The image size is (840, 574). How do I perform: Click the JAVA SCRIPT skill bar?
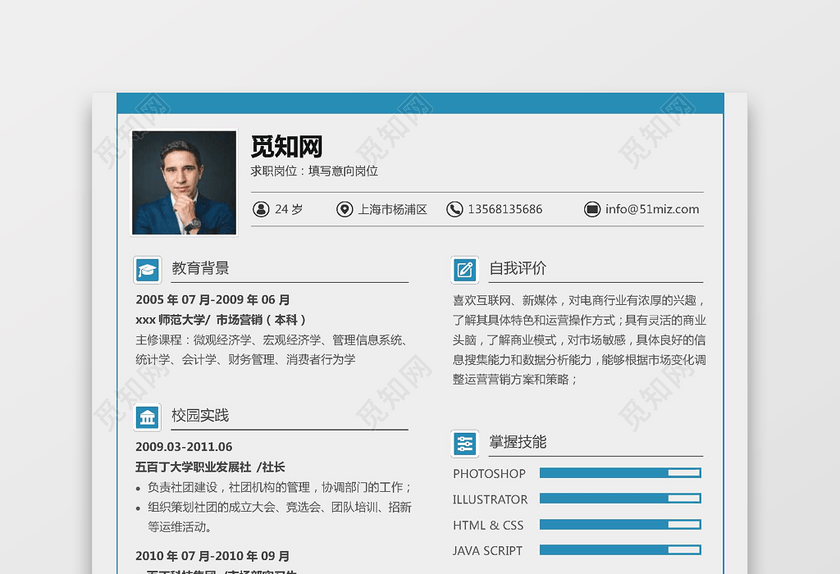pos(620,550)
